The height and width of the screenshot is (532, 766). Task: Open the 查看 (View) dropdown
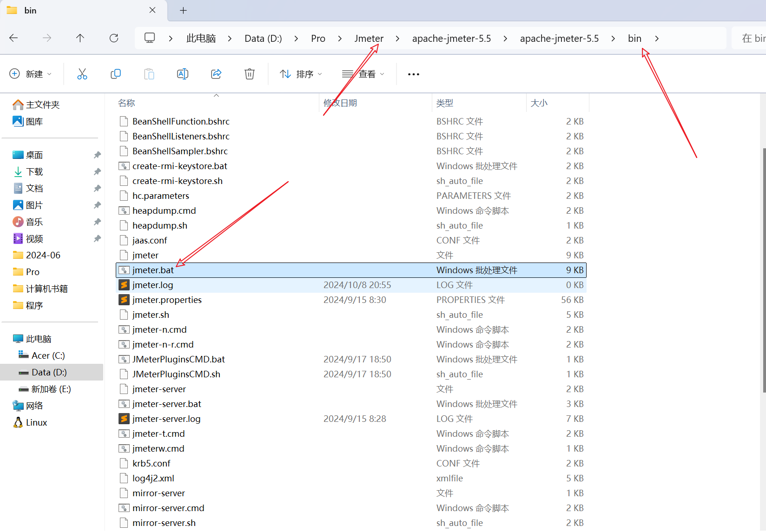363,74
